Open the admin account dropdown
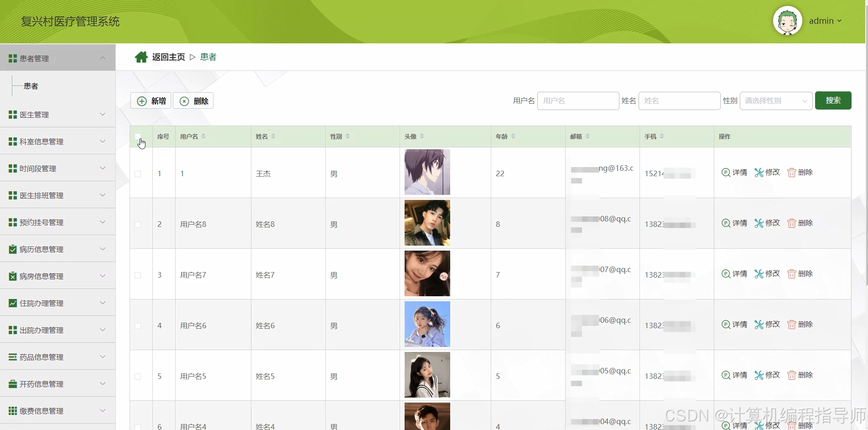This screenshot has height=430, width=868. pos(825,21)
